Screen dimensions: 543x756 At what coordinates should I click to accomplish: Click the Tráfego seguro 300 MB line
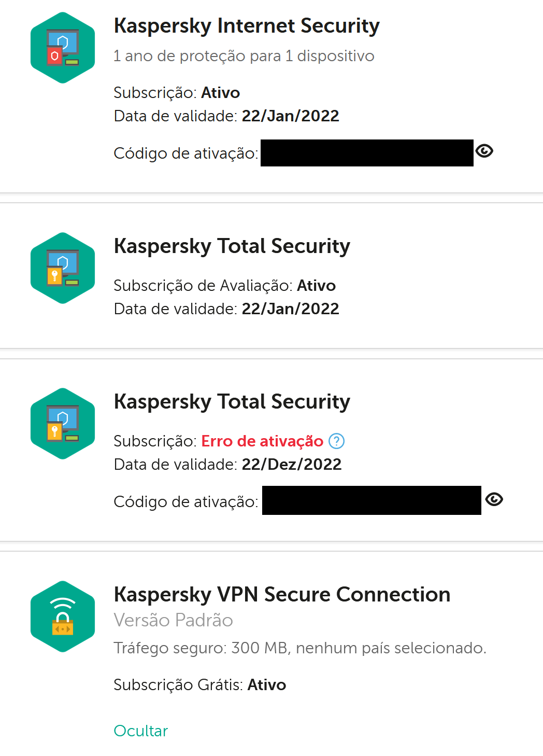tap(300, 648)
